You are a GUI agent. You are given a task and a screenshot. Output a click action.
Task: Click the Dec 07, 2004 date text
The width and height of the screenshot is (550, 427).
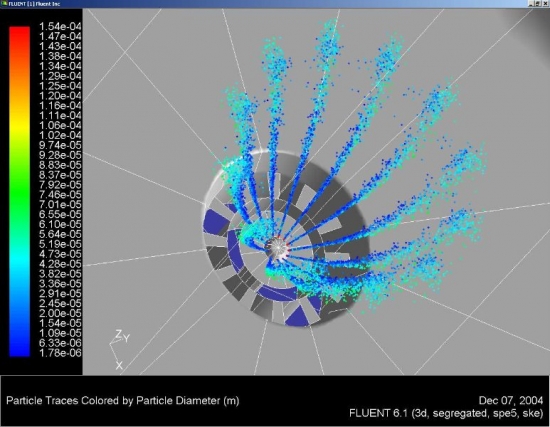coord(511,400)
